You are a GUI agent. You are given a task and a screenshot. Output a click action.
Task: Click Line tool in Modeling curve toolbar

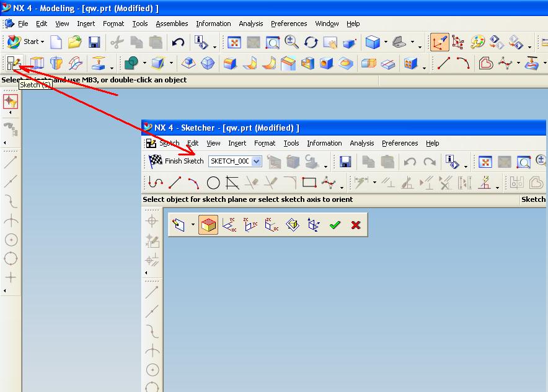pos(443,63)
